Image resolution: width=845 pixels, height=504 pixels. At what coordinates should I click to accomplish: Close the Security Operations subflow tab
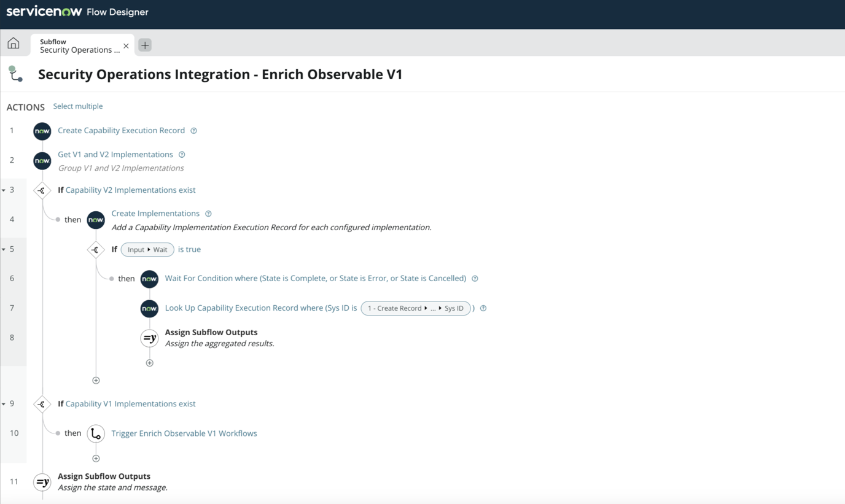[x=126, y=46]
